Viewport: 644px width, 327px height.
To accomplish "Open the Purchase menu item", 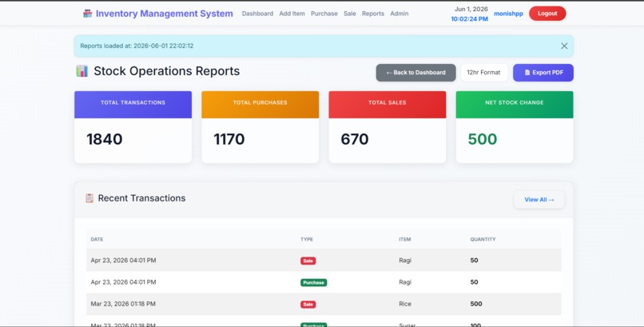I will click(324, 14).
